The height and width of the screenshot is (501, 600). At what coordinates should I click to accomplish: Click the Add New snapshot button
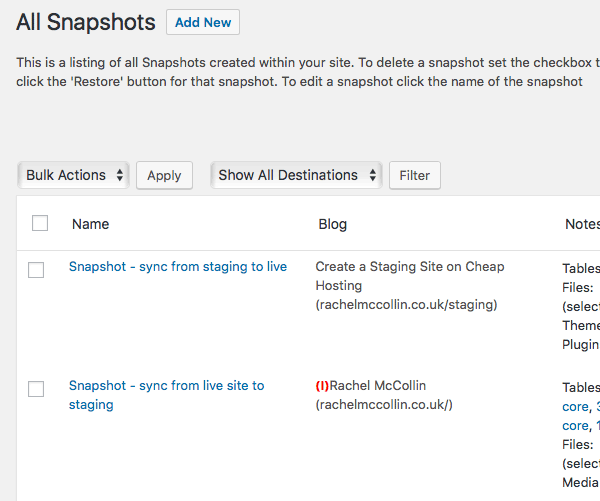click(203, 22)
